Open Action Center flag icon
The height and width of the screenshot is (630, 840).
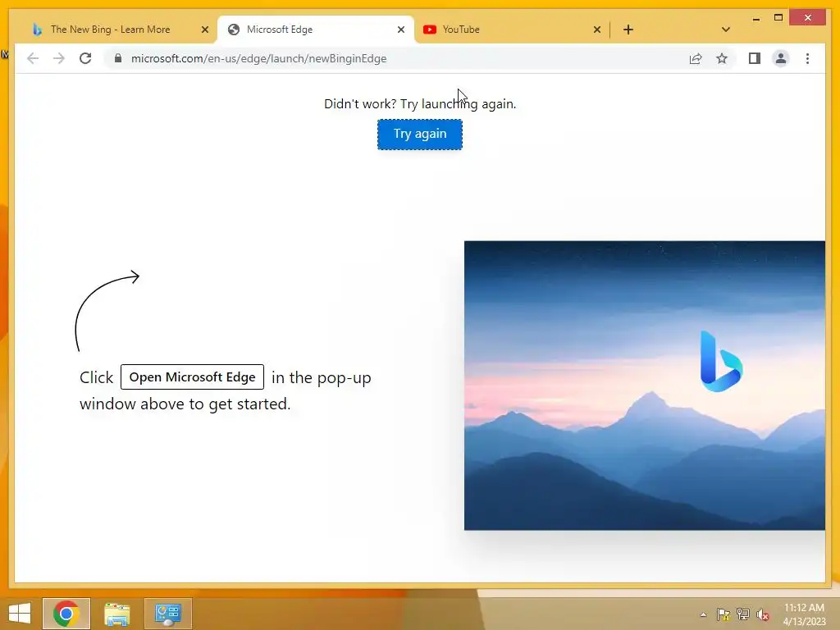point(724,614)
